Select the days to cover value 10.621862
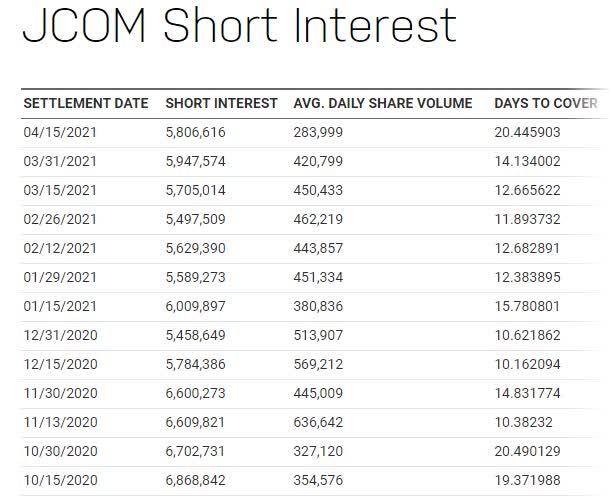Screen dimensions: 610x498 point(527,335)
